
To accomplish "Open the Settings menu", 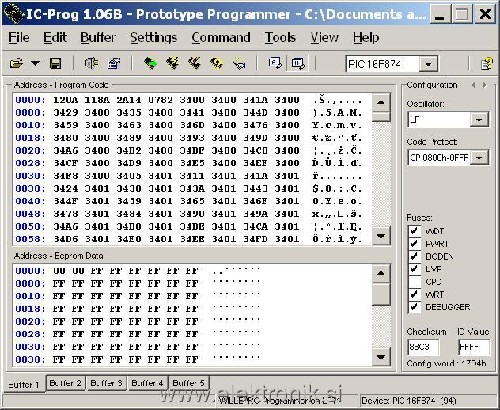I will pyautogui.click(x=153, y=37).
